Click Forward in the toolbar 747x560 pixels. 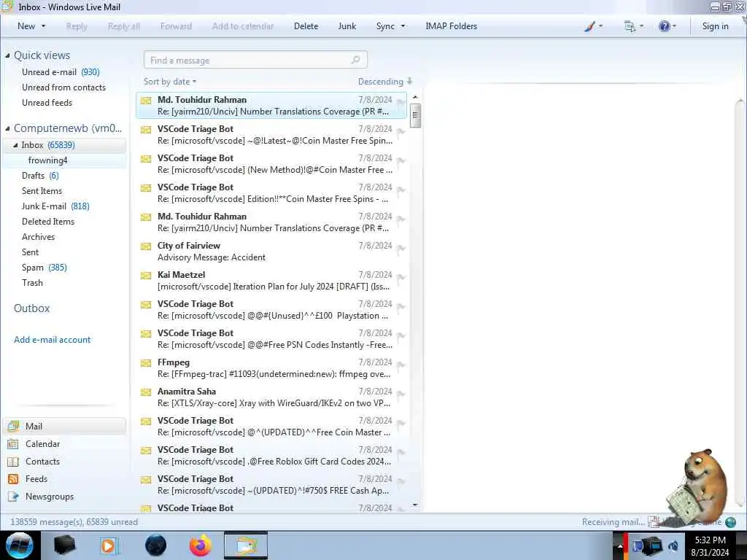[x=176, y=26]
